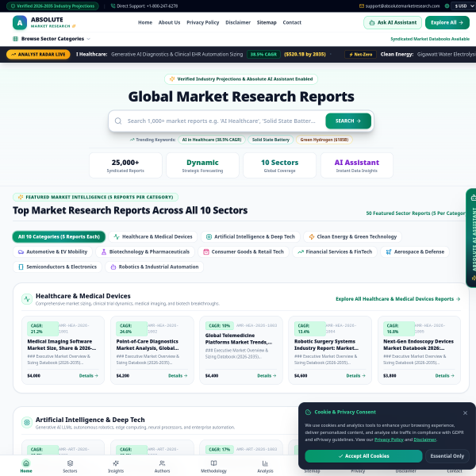Filter by Aerospace & Defense tab
This screenshot has height=476, width=476.
tap(415, 251)
